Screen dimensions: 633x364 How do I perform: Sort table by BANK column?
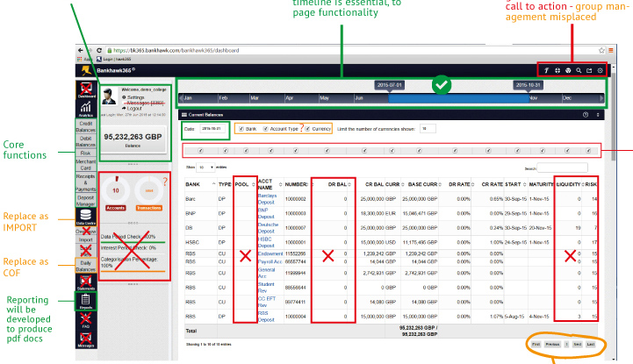tap(194, 183)
